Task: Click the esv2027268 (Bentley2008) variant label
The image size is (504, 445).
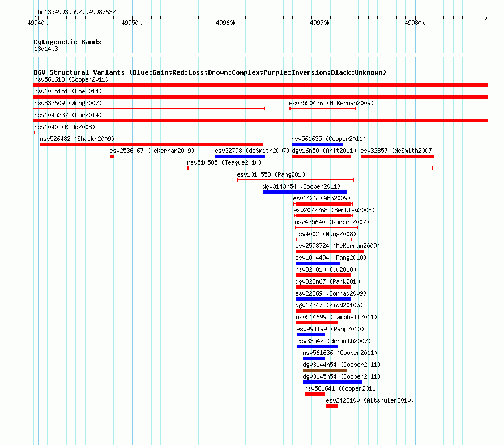Action: (x=334, y=210)
